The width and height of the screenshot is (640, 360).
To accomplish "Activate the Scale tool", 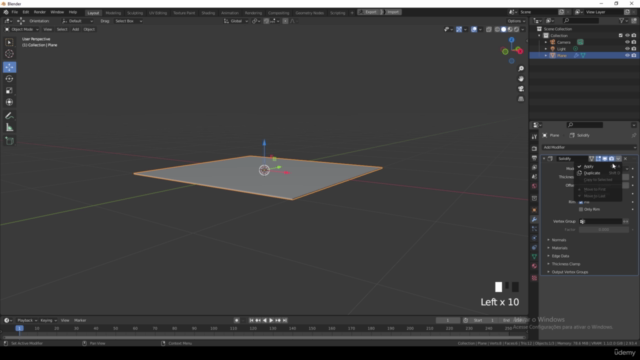I will [9, 90].
